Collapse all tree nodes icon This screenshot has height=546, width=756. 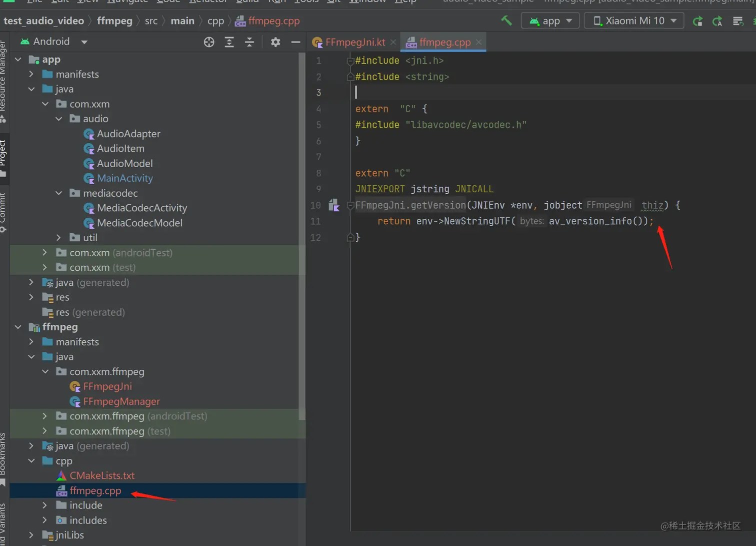249,42
